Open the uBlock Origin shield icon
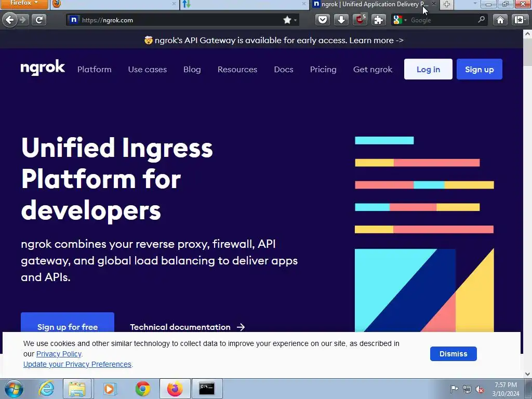Image resolution: width=532 pixels, height=399 pixels. click(360, 20)
